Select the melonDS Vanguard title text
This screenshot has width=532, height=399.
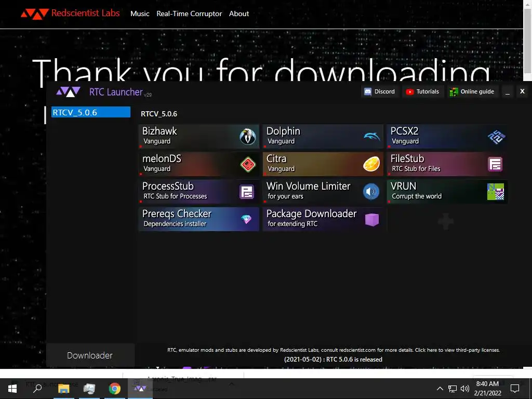click(162, 163)
